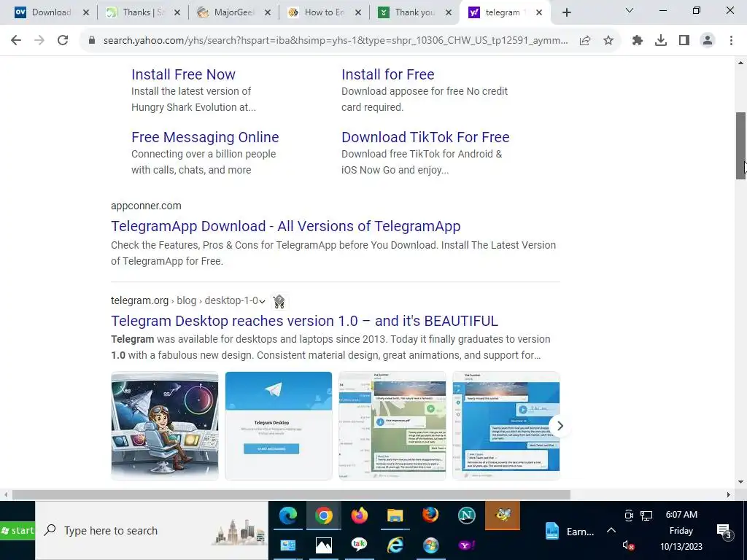Click the network icon in the system tray
The image size is (747, 560).
pos(646,516)
